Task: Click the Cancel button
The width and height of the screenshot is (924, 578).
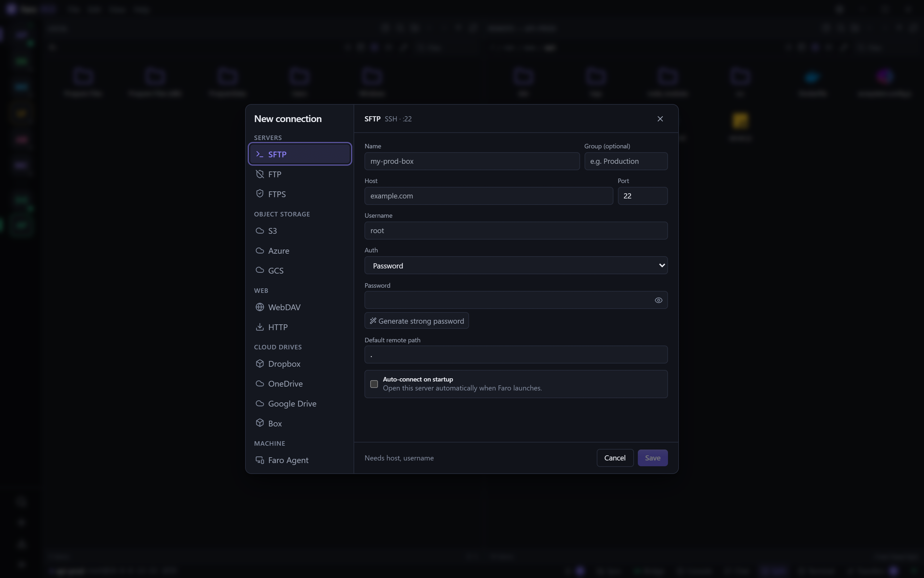Action: click(615, 458)
